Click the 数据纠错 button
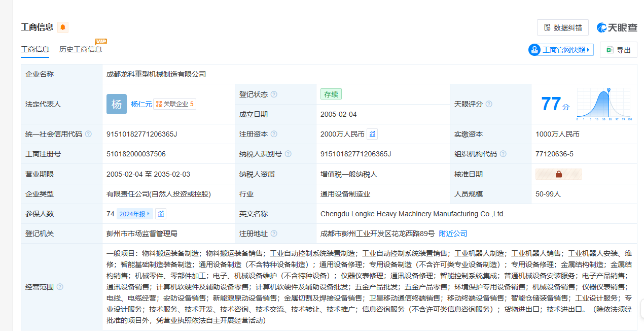This screenshot has height=331, width=644. 562,27
